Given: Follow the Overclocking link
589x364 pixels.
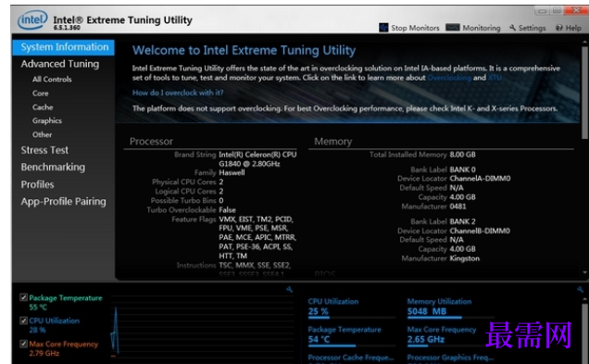Looking at the screenshot, I should point(449,78).
